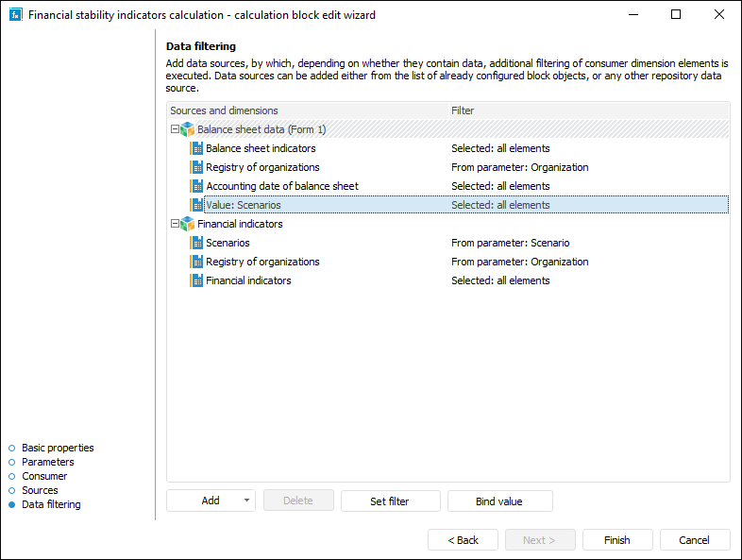Select the Data filtering wizard step

(51, 504)
